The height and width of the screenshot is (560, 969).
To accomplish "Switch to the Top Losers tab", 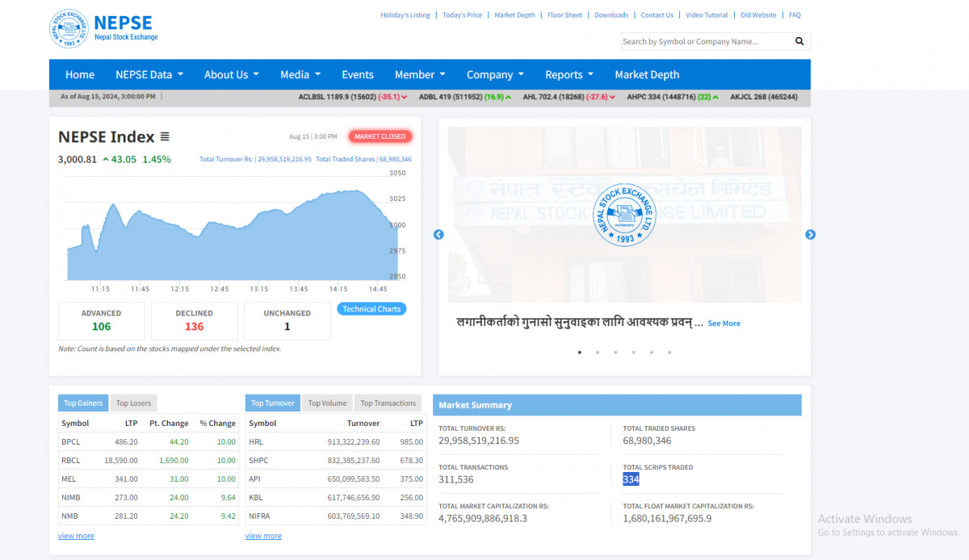I will tap(133, 403).
